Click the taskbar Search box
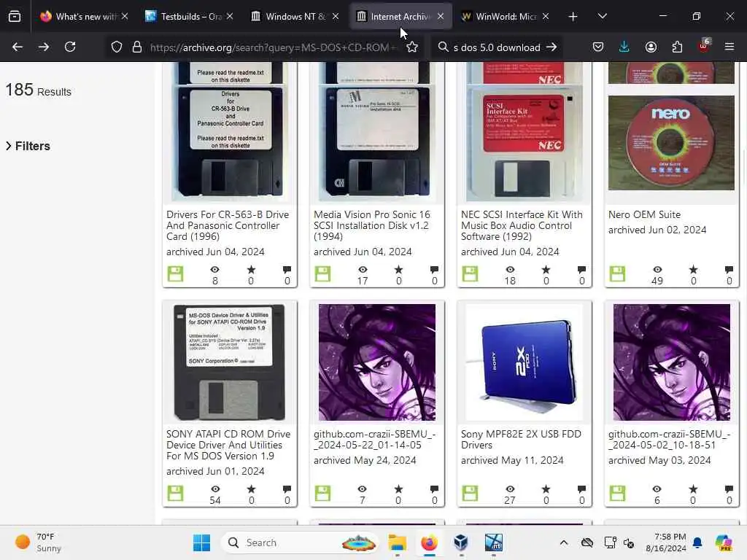The height and width of the screenshot is (560, 747). click(300, 542)
